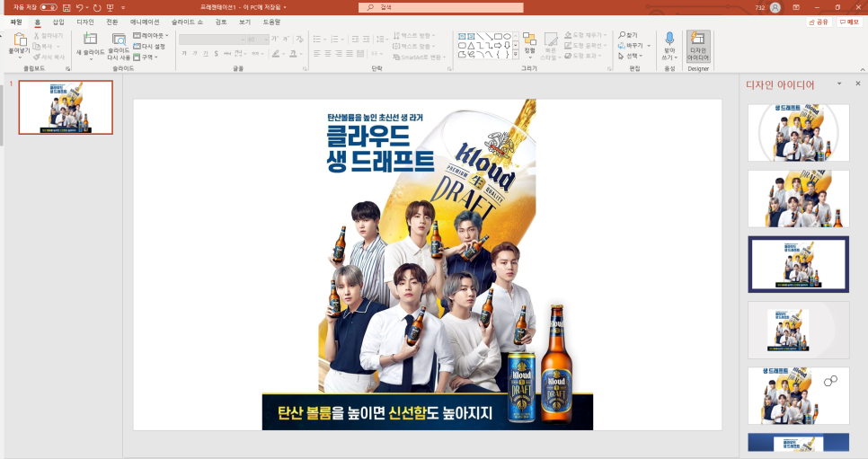Open 디자인 아이디어 pane options arrow
868x459 pixels.
click(839, 84)
